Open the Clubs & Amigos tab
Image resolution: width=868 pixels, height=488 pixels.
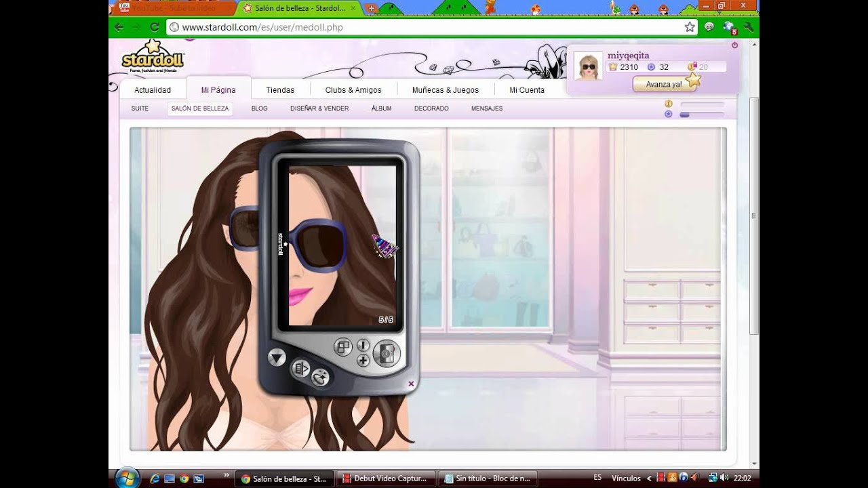click(x=353, y=90)
